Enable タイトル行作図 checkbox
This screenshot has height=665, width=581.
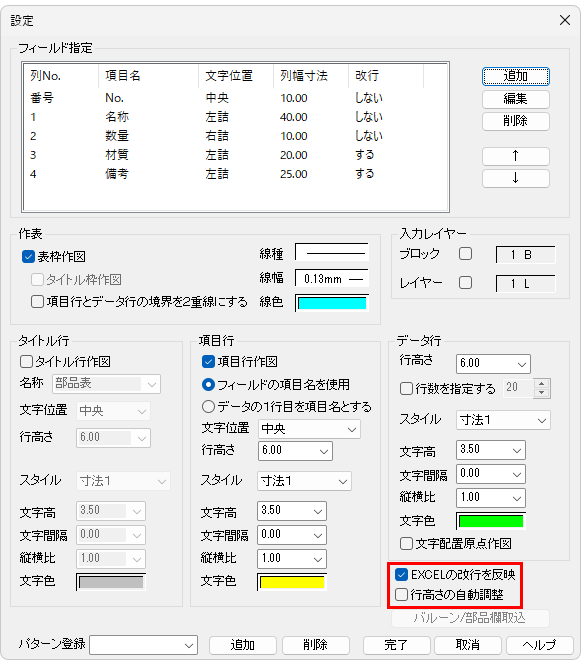[26, 361]
